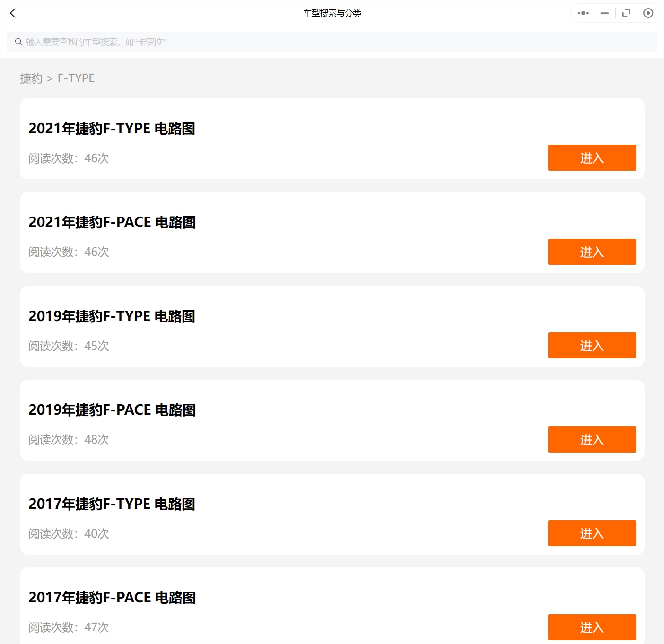Open the 2019年捷豹F-PACE 电路图 title
The height and width of the screenshot is (644, 664).
[112, 410]
